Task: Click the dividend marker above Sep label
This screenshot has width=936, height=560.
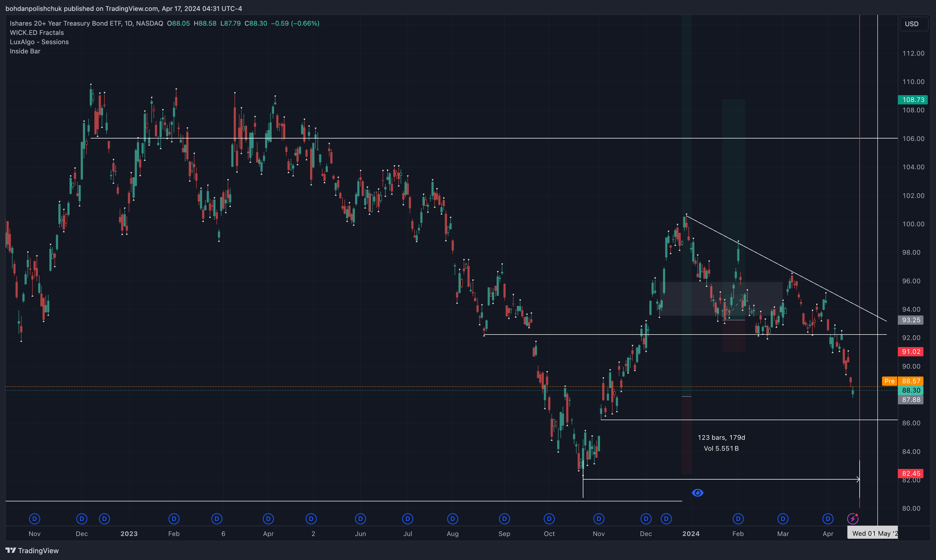Action: pyautogui.click(x=504, y=519)
